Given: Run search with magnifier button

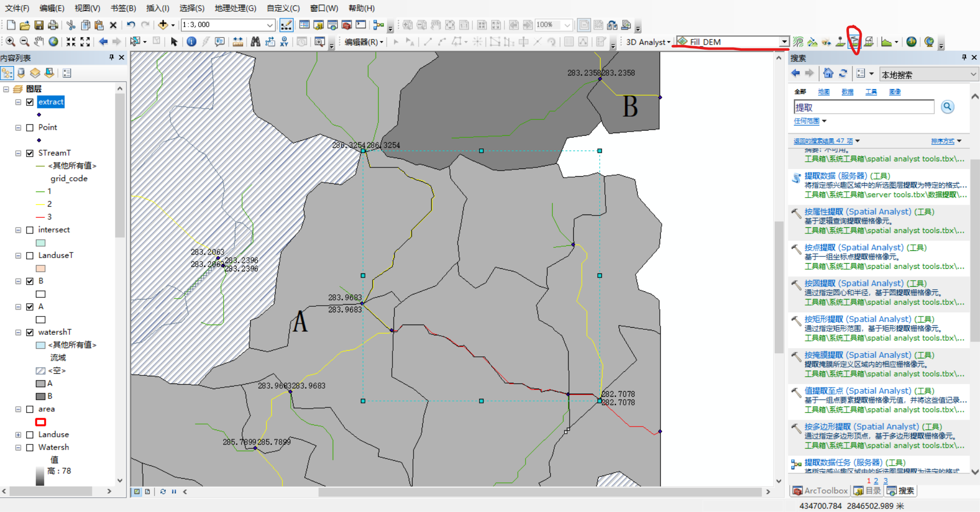Looking at the screenshot, I should coord(947,106).
